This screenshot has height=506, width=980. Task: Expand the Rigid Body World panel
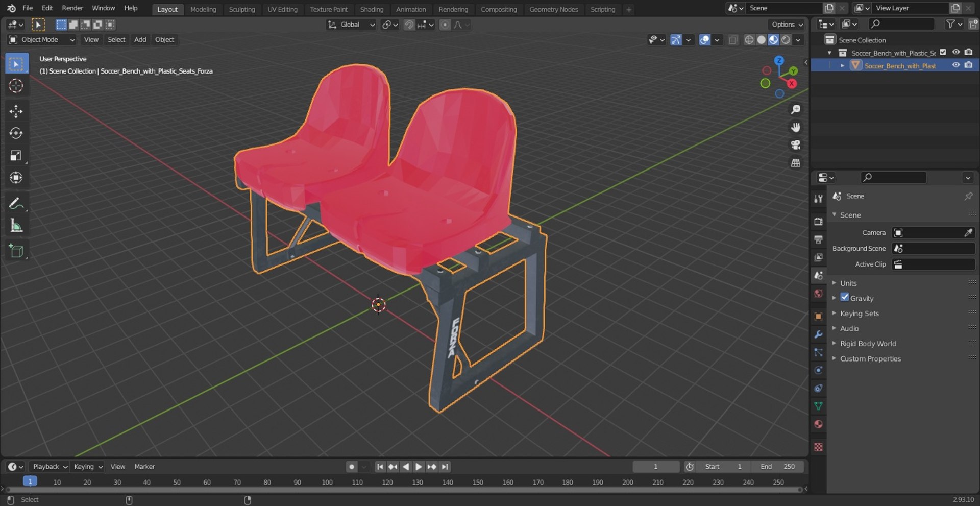pos(868,344)
